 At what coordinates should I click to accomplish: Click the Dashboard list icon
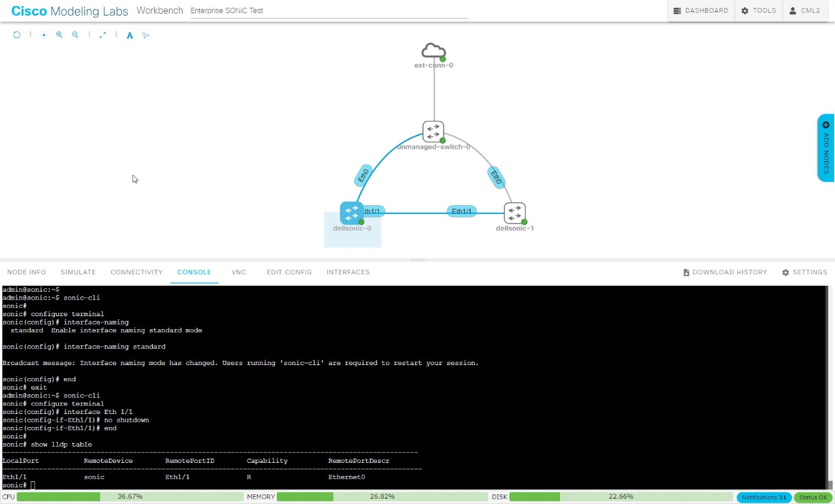pyautogui.click(x=677, y=11)
